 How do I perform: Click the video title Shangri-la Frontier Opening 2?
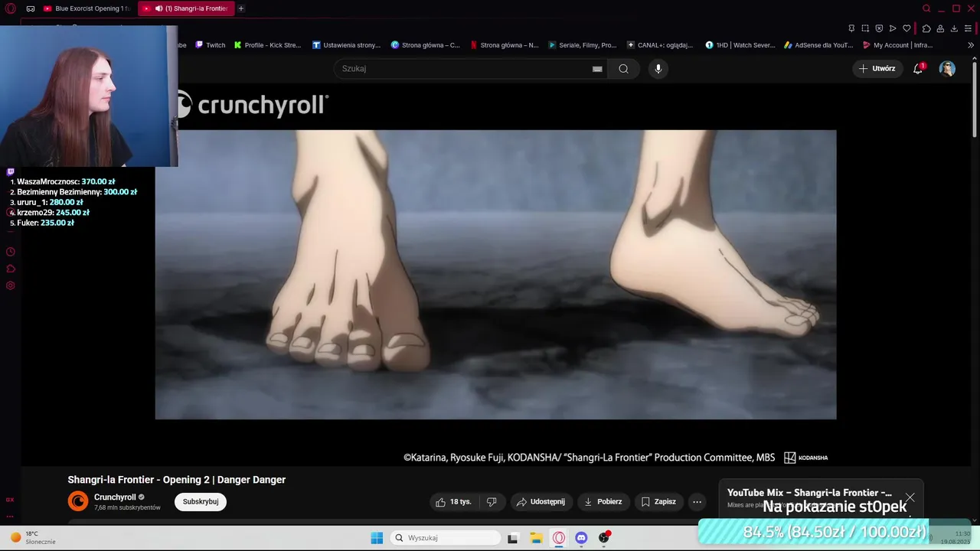pyautogui.click(x=177, y=480)
